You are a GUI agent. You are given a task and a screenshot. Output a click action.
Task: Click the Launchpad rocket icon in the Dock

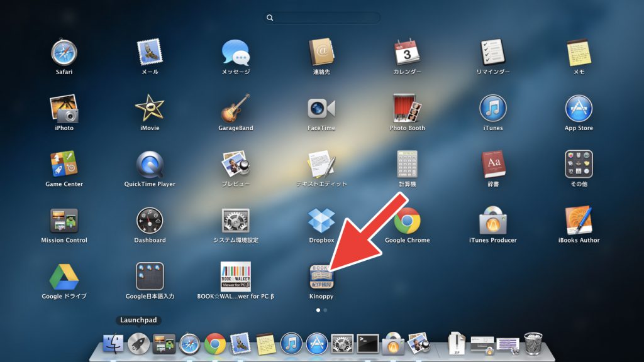[x=138, y=344]
